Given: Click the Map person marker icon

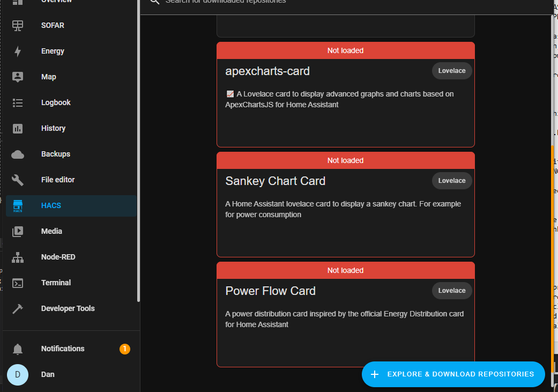Looking at the screenshot, I should 18,77.
